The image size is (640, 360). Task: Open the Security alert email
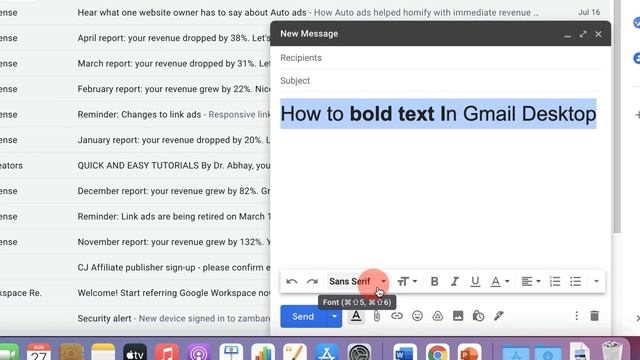(x=135, y=318)
